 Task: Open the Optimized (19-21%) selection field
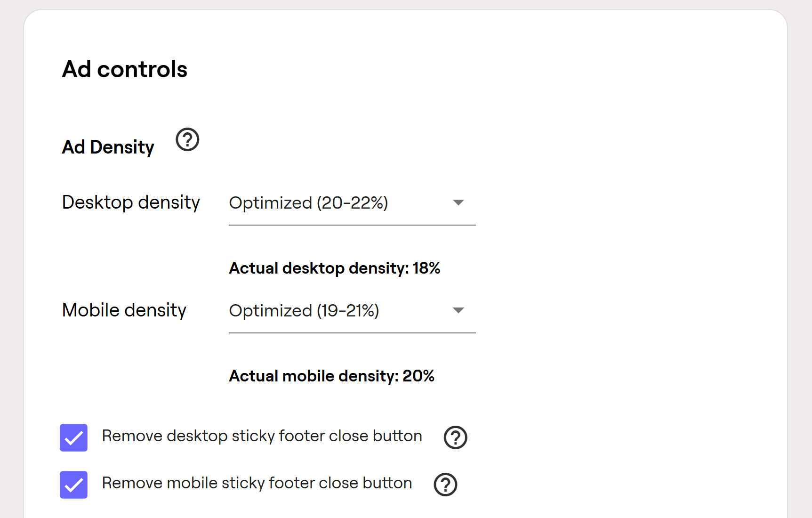[352, 311]
